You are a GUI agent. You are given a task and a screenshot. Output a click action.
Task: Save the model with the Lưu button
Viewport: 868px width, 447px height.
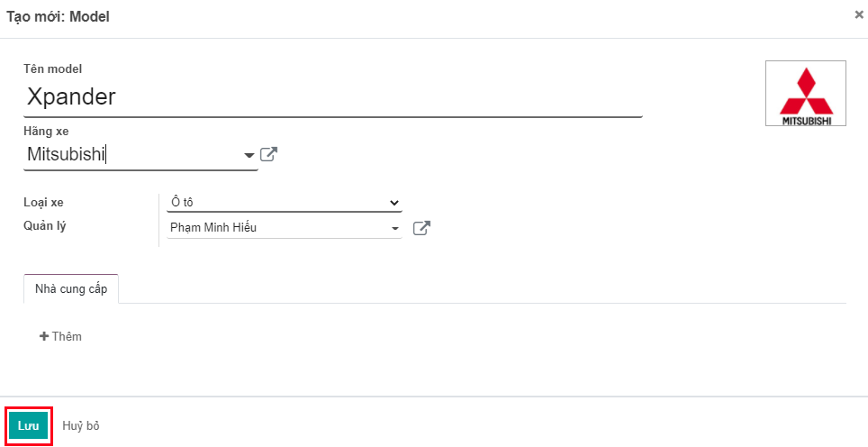[x=29, y=425]
